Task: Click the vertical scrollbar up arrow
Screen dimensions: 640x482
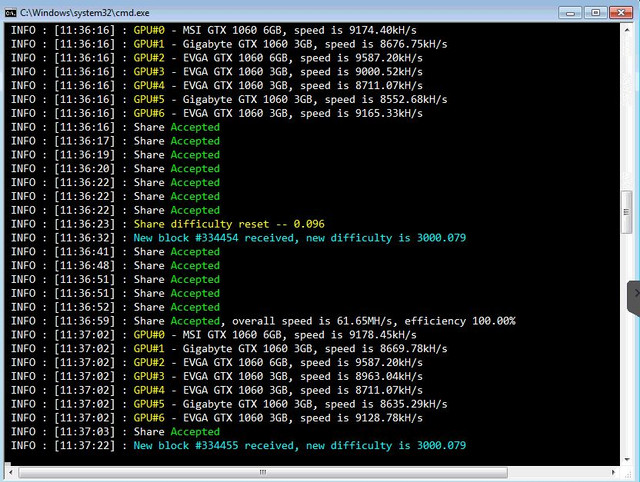Action: click(x=627, y=30)
